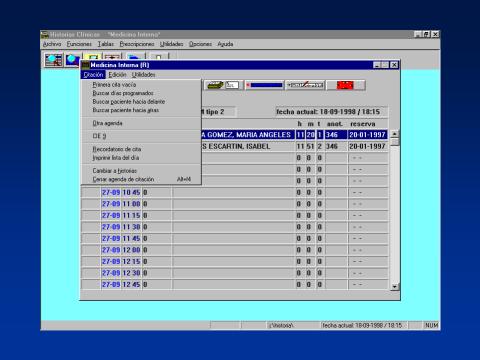Open the Tablas menu
The width and height of the screenshot is (480, 360).
point(105,44)
